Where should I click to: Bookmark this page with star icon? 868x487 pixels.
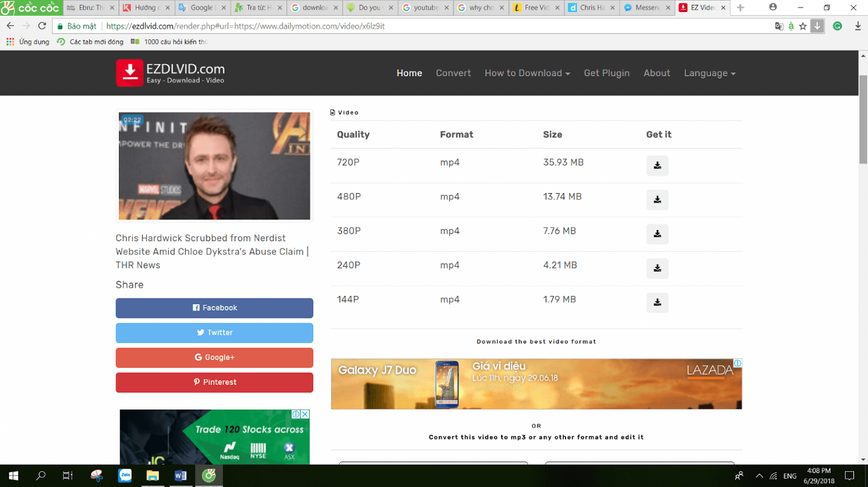coord(803,26)
